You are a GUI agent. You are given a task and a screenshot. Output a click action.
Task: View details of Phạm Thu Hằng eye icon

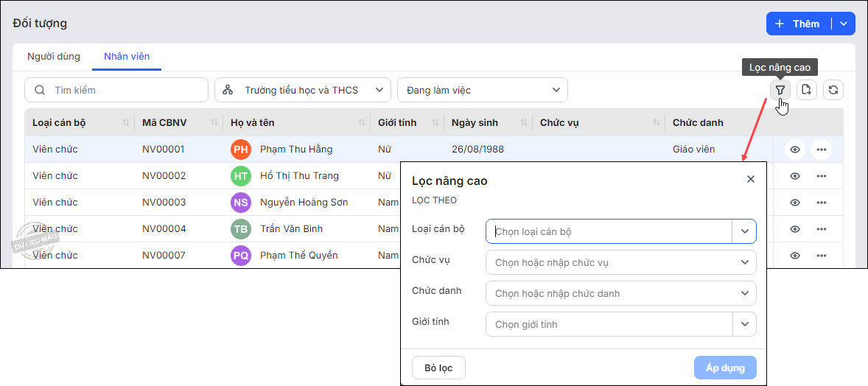point(795,150)
